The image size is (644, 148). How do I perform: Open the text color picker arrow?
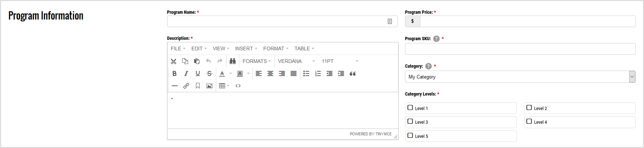coord(231,73)
